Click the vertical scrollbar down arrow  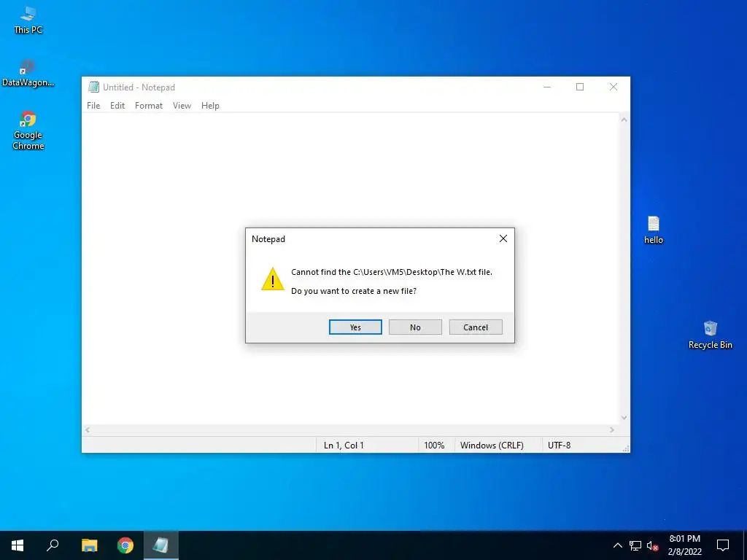click(624, 418)
